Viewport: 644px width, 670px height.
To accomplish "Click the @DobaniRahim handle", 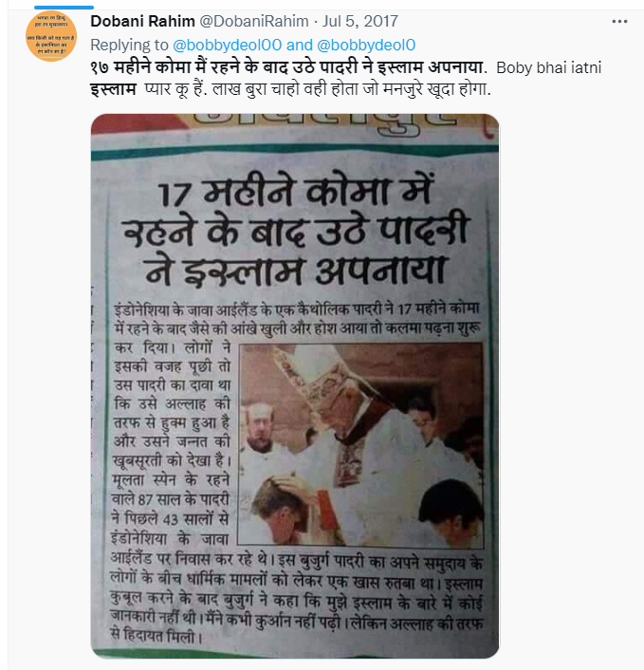I will (x=254, y=21).
